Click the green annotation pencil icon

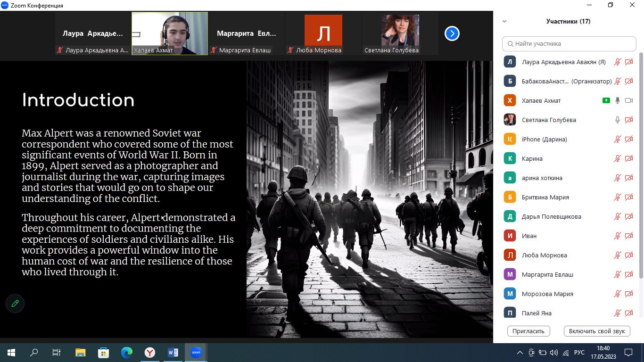coord(15,304)
